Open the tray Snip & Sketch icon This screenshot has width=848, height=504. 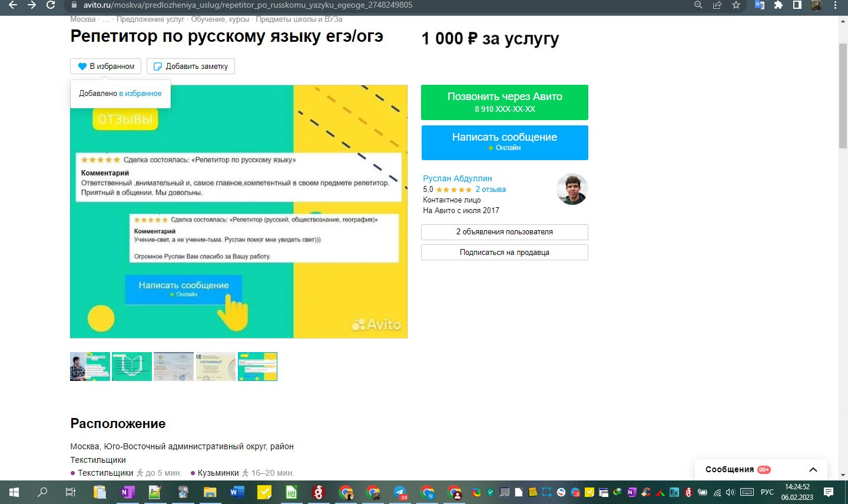point(547,492)
